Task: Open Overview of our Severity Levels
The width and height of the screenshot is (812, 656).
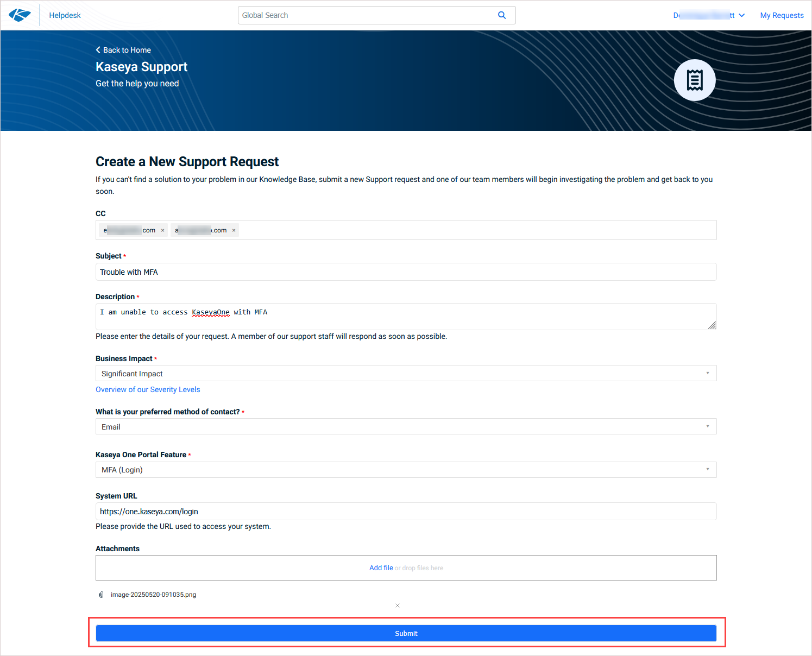Action: point(148,389)
